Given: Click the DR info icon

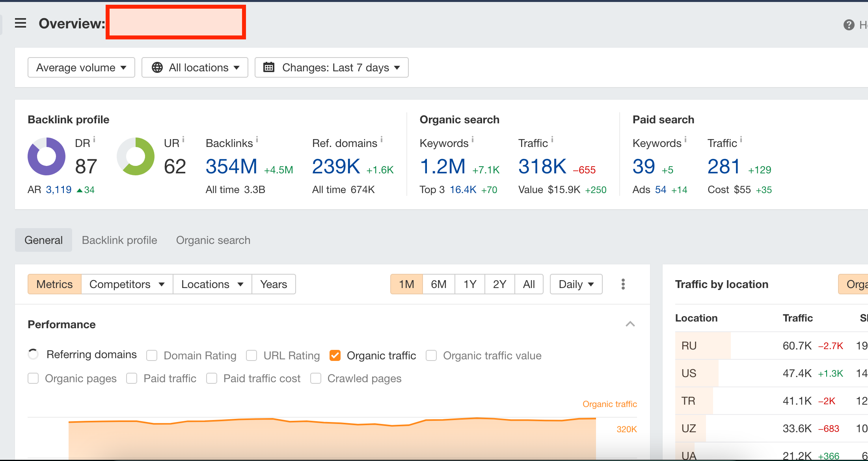Looking at the screenshot, I should [94, 139].
